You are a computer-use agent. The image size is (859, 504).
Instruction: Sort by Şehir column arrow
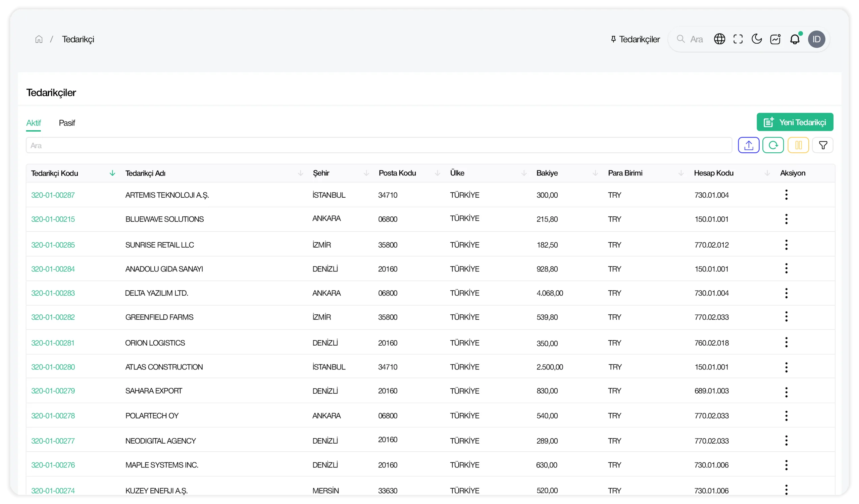[x=366, y=173]
